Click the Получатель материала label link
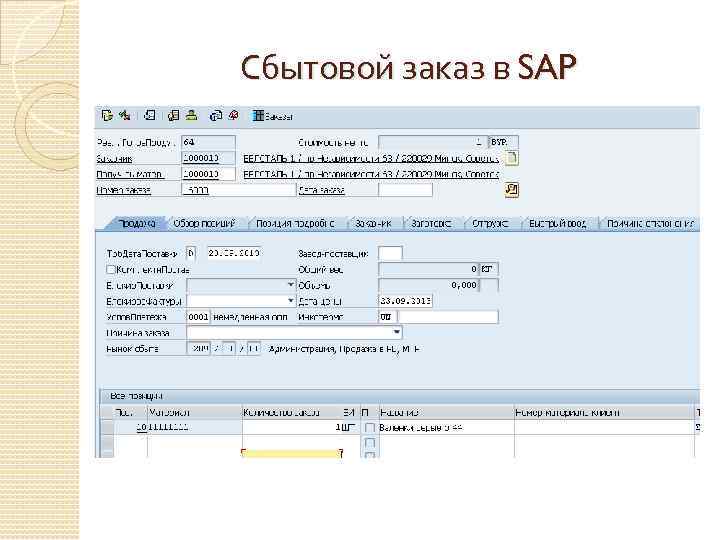 [x=129, y=174]
